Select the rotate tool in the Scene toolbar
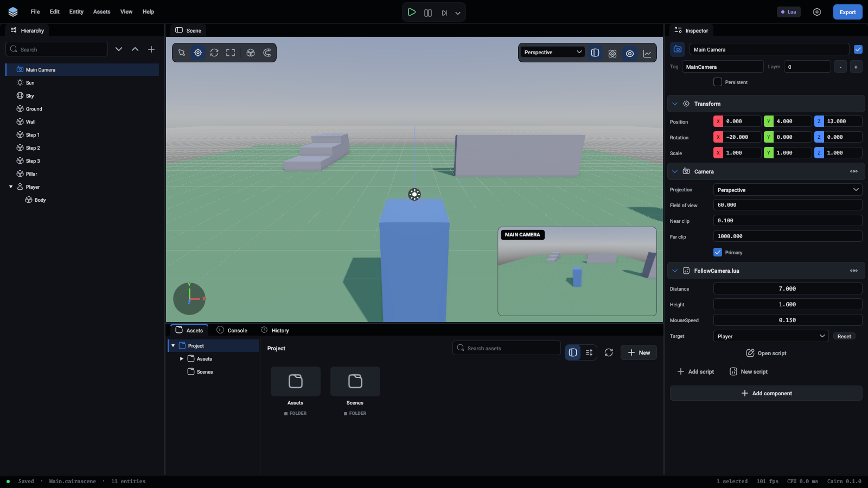Image resolution: width=868 pixels, height=488 pixels. [x=214, y=53]
